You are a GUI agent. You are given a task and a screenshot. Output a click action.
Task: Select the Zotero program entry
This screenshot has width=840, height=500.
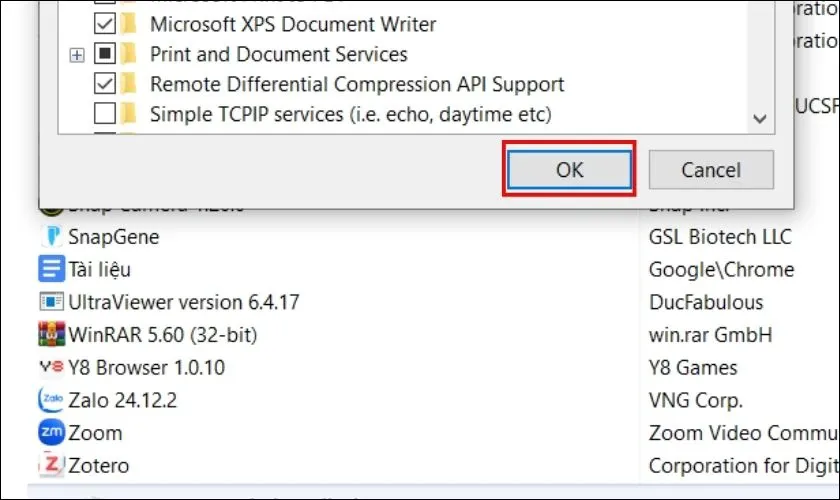(x=98, y=465)
